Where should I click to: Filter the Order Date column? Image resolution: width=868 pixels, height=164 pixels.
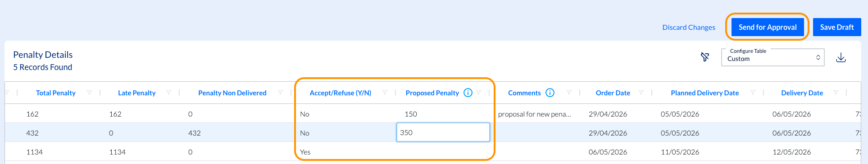tap(641, 93)
